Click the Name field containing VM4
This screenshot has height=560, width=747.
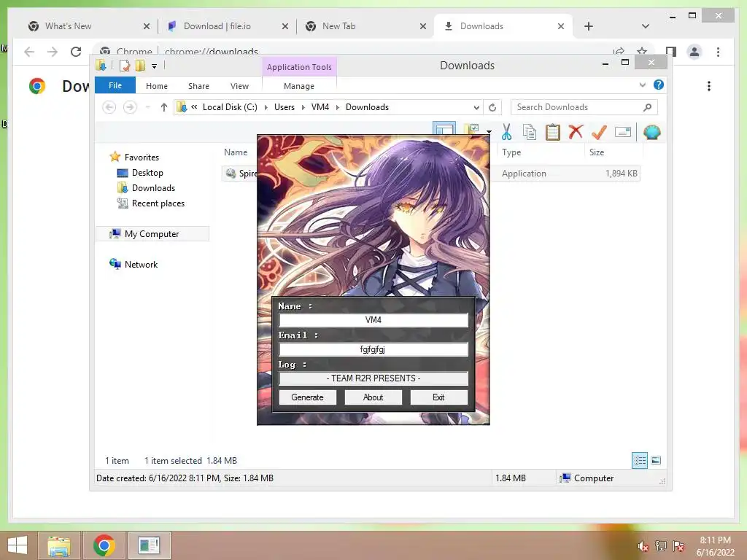point(373,320)
